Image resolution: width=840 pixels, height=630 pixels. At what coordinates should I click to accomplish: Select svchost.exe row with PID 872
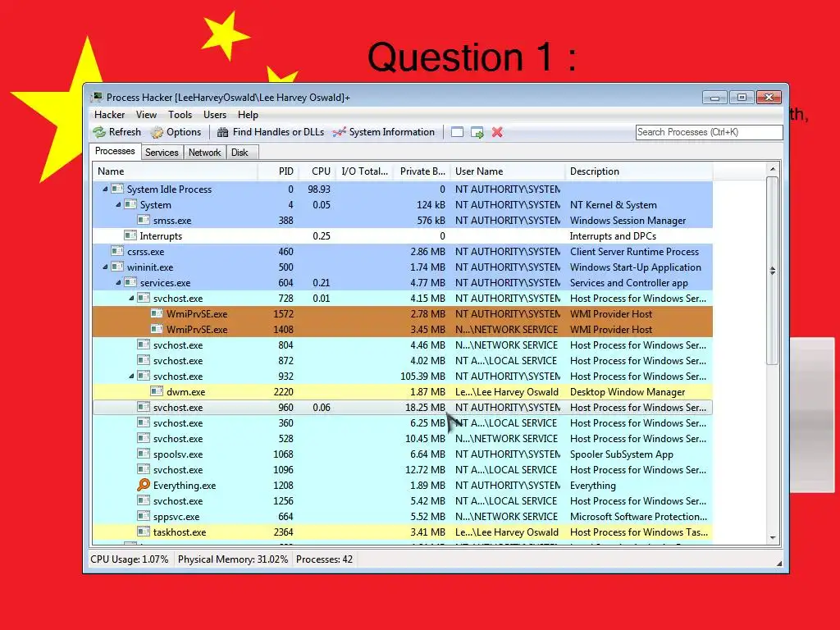tap(403, 361)
